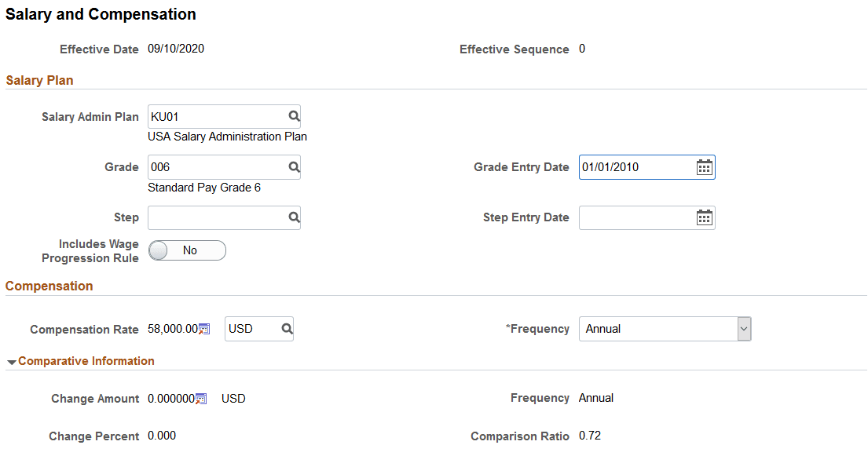The width and height of the screenshot is (868, 456).
Task: Open the Frequency dropdown list
Action: tap(743, 328)
